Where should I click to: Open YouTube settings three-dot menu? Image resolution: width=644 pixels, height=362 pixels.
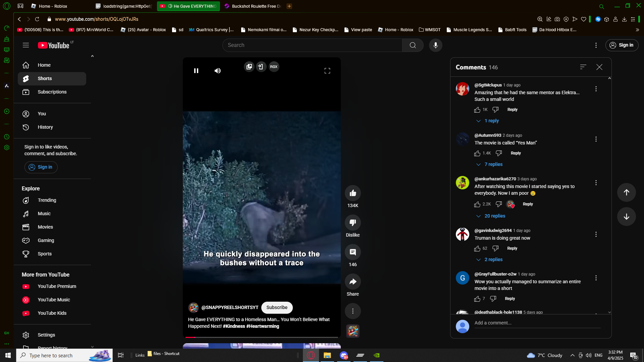[x=596, y=45]
